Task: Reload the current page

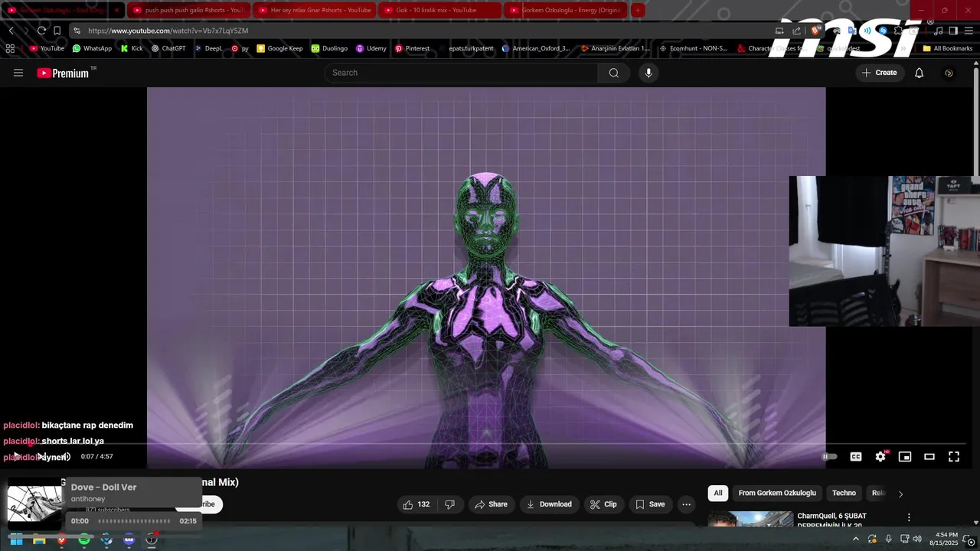Action: 41,31
